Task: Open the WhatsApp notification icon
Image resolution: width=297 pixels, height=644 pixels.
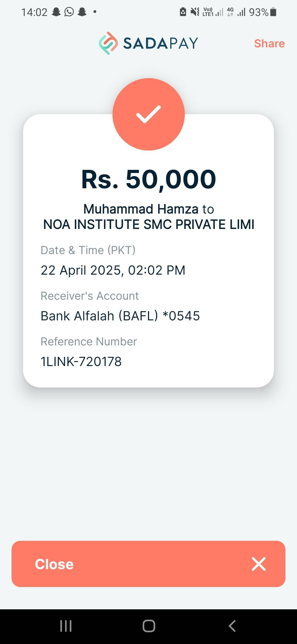Action: tap(69, 12)
